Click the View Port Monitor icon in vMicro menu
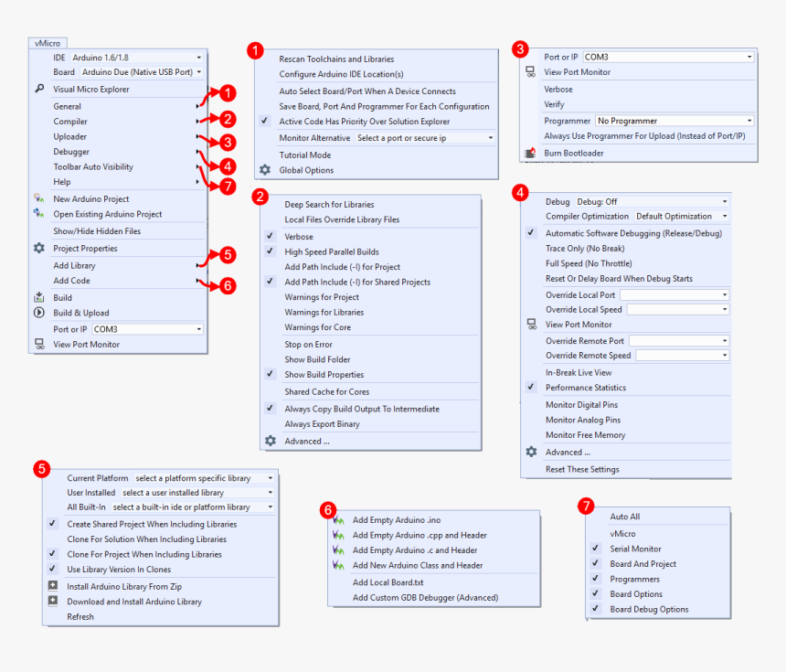 39,344
